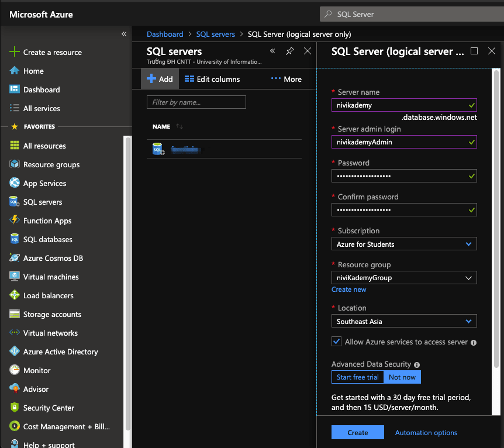Select Not now for Advanced Data Security

coord(402,377)
